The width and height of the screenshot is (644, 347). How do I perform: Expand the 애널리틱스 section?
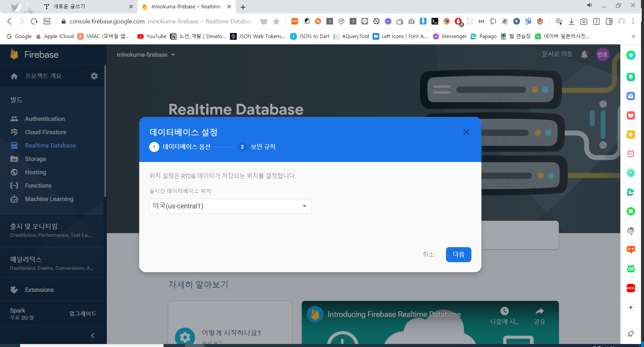point(52,263)
